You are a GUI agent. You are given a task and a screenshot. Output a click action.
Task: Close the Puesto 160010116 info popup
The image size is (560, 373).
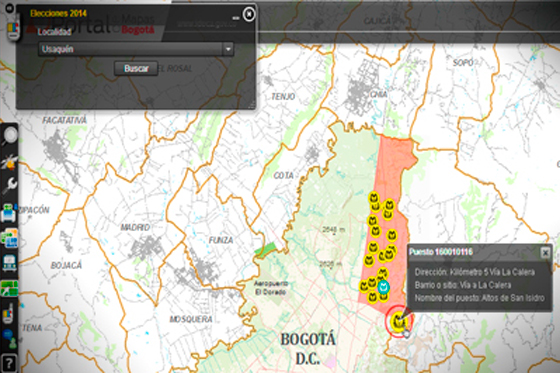pyautogui.click(x=545, y=253)
